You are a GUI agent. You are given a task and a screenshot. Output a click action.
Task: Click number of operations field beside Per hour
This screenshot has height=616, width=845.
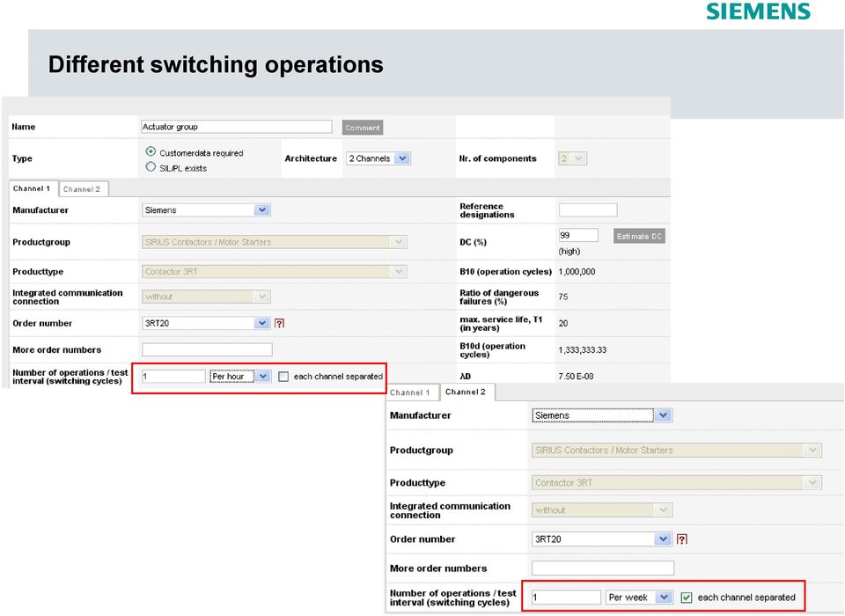coord(173,376)
